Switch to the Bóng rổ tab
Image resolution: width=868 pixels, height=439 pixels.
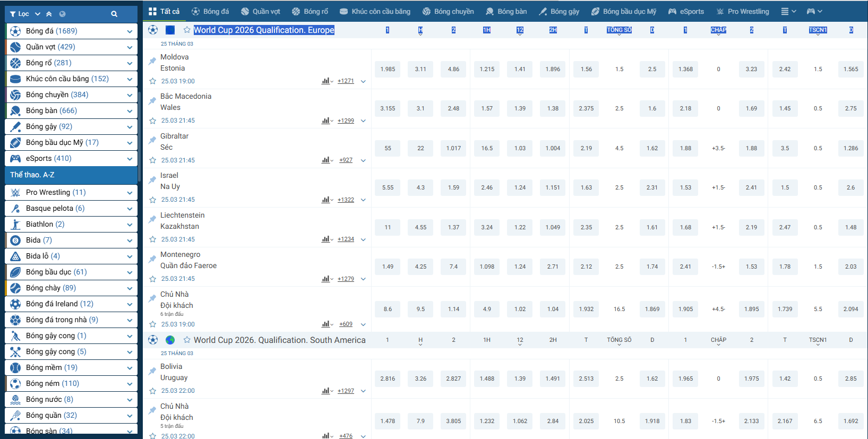[310, 11]
